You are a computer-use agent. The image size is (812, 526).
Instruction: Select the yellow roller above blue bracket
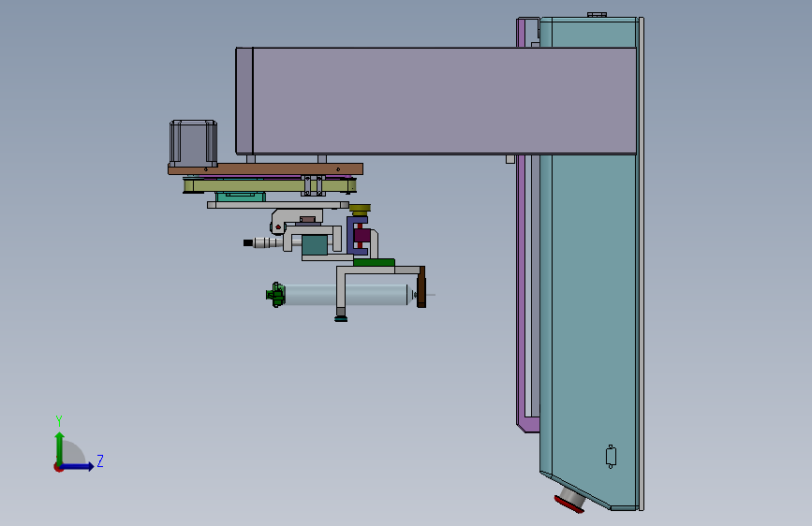click(360, 210)
